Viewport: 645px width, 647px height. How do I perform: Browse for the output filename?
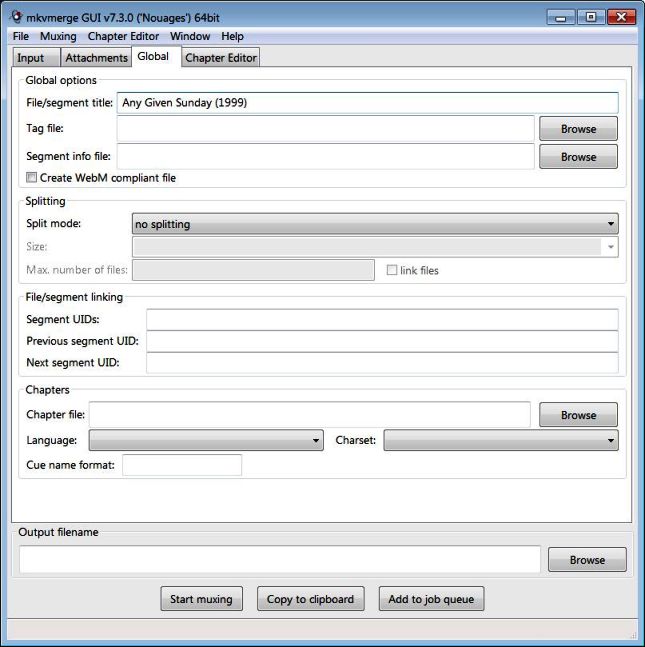click(587, 560)
